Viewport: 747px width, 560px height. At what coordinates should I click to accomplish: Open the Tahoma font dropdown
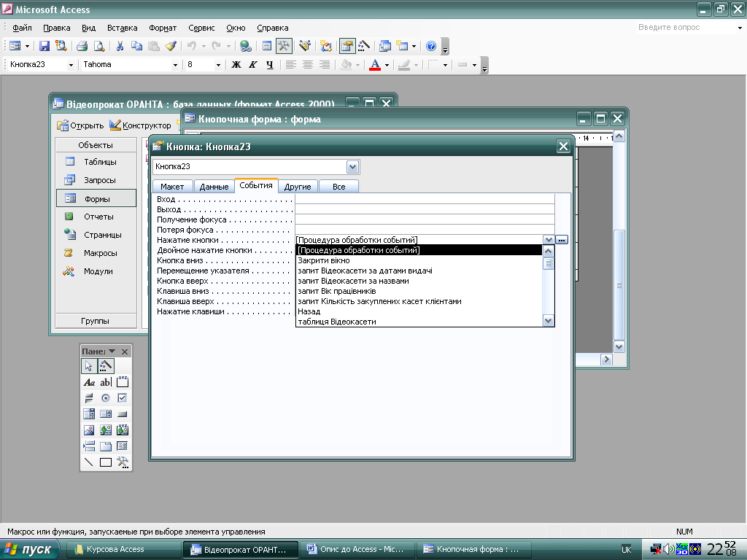[x=175, y=65]
